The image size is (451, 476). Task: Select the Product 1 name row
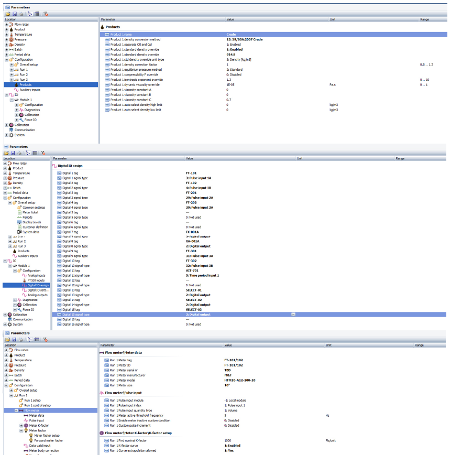pos(273,35)
